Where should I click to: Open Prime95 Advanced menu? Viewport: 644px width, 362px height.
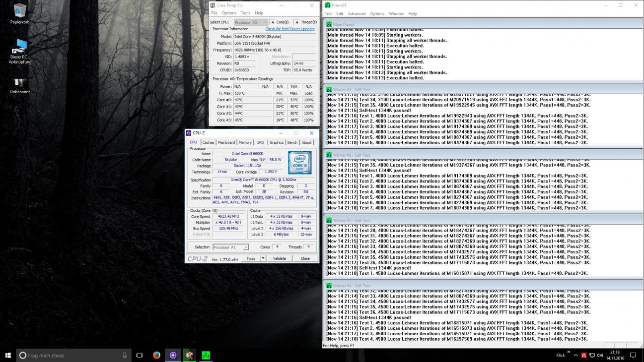[357, 13]
